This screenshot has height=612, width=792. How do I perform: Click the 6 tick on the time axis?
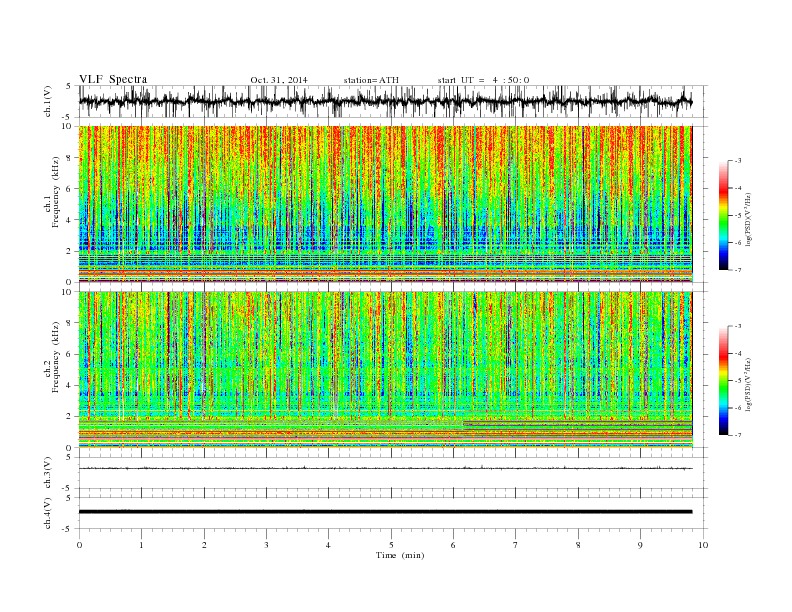coord(453,545)
